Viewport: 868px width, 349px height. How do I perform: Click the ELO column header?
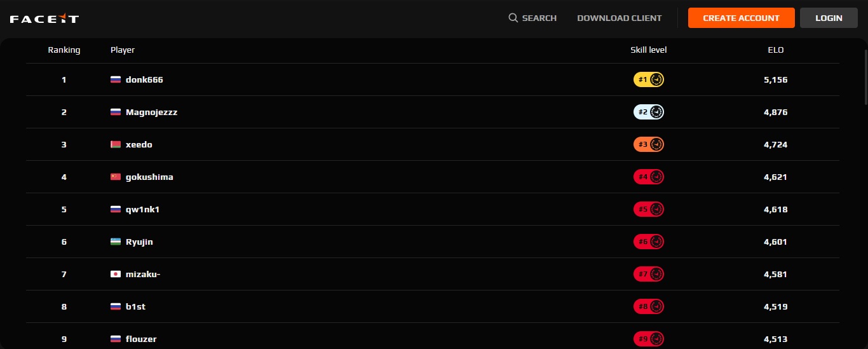[x=775, y=50]
